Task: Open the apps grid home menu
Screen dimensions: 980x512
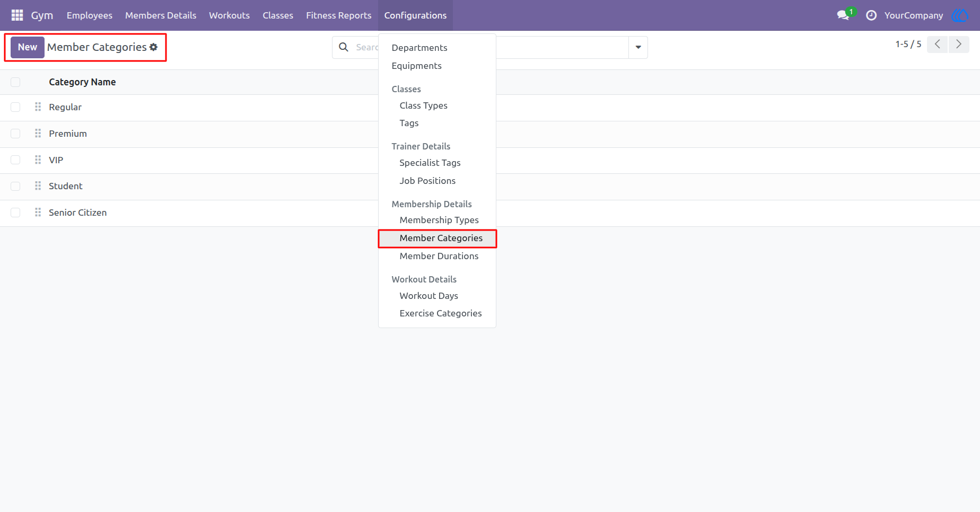Action: (17, 15)
